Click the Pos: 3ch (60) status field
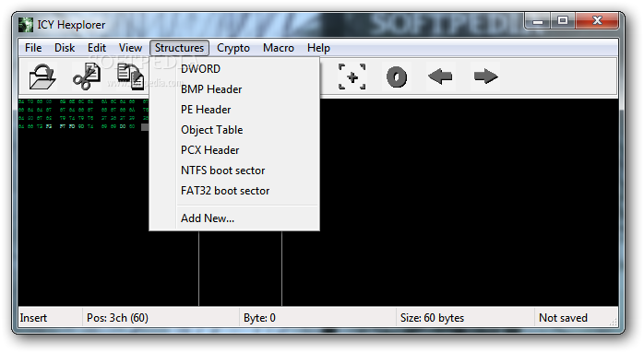Screen dimensions: 644x353 click(x=161, y=318)
